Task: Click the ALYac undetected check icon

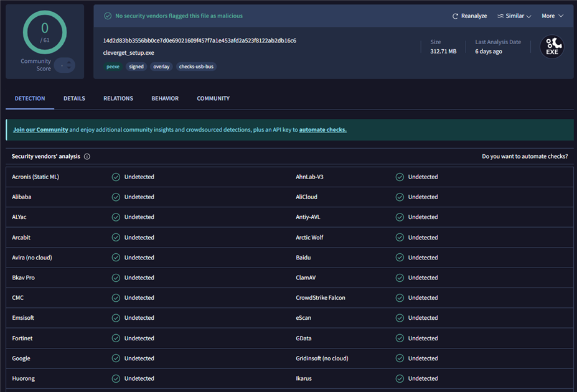Action: click(116, 217)
